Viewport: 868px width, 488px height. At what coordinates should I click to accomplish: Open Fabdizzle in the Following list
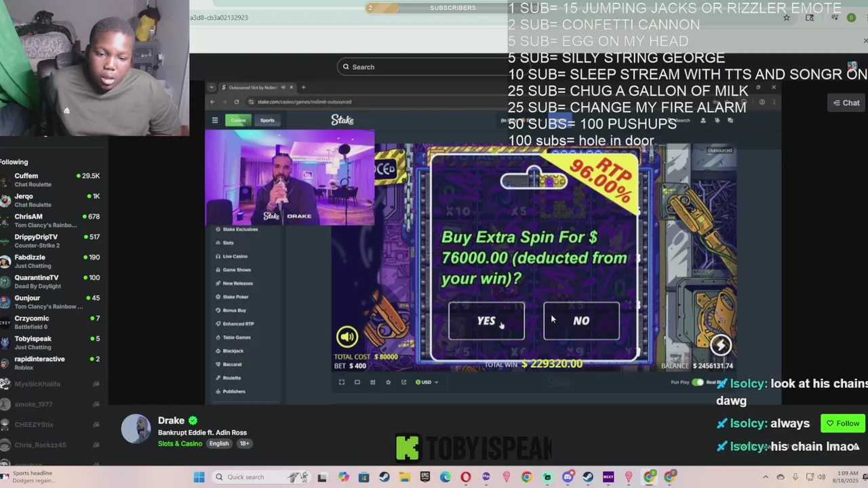click(x=51, y=261)
